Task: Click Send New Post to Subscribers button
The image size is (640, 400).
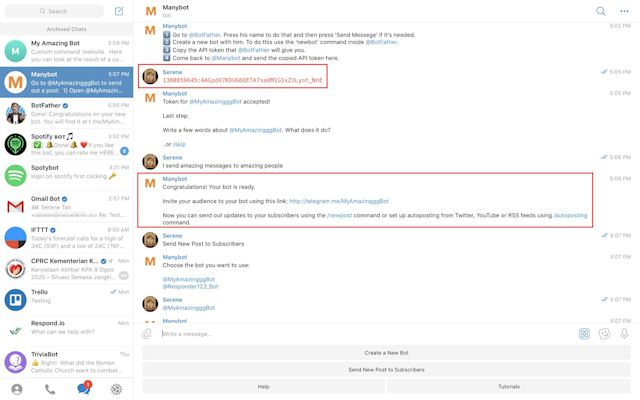Action: (386, 369)
